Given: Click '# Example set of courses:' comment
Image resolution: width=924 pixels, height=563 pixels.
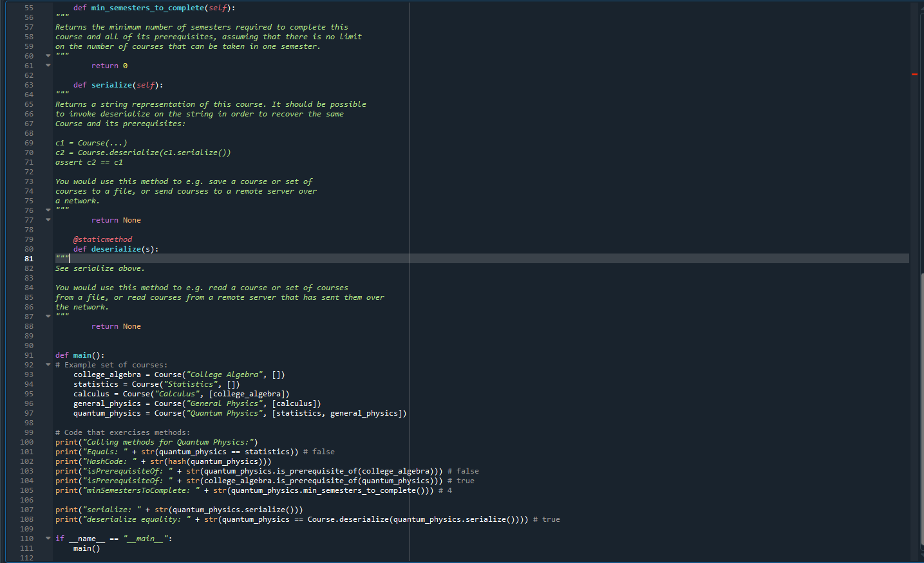Looking at the screenshot, I should pyautogui.click(x=111, y=365).
